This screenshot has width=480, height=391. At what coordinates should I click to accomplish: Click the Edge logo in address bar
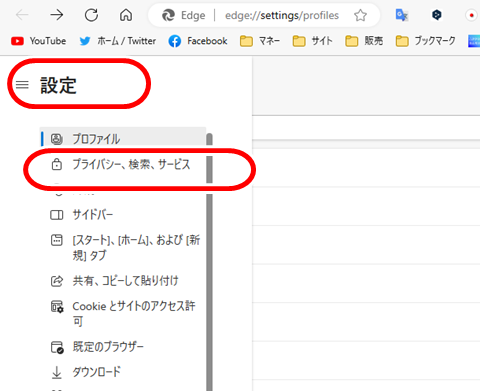168,15
